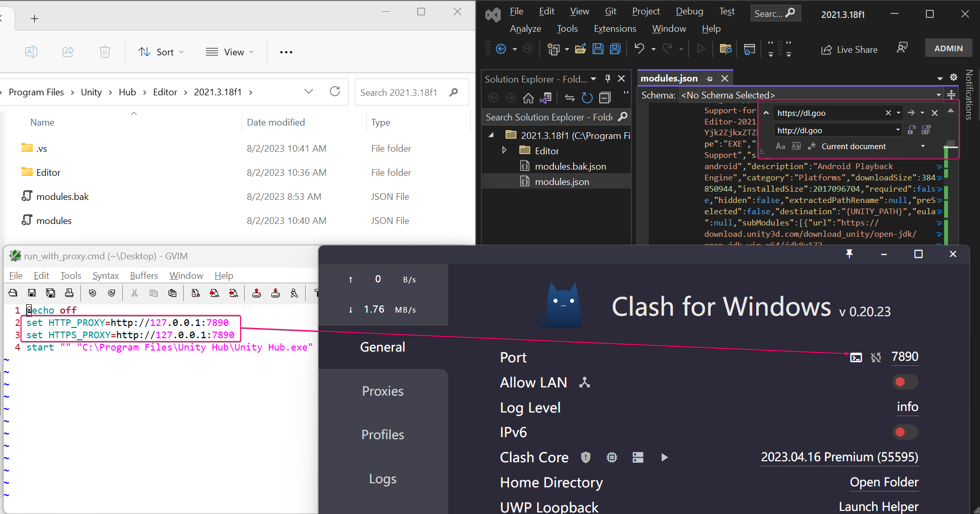Viewport: 980px width, 514px height.
Task: Toggle Allow LAN switch in Clash
Action: click(905, 382)
